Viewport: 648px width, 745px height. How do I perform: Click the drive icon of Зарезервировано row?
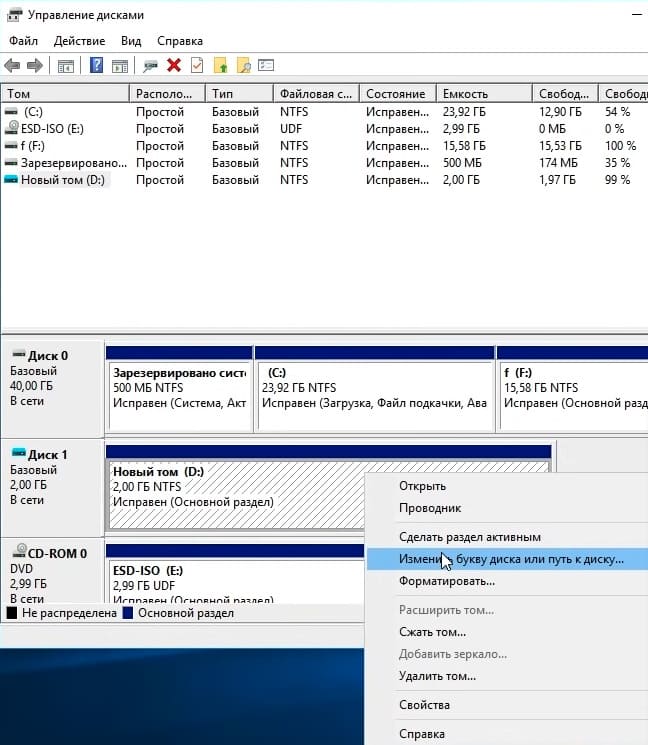pyautogui.click(x=10, y=163)
